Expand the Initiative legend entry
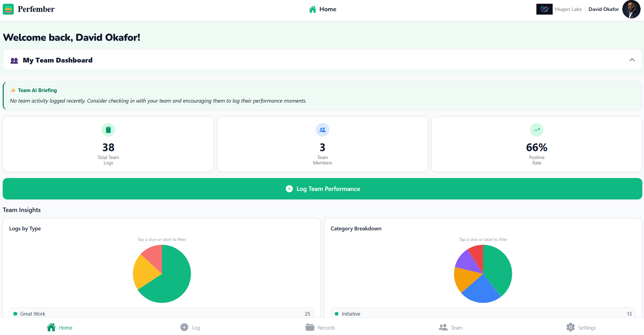This screenshot has height=335, width=644. (x=483, y=314)
